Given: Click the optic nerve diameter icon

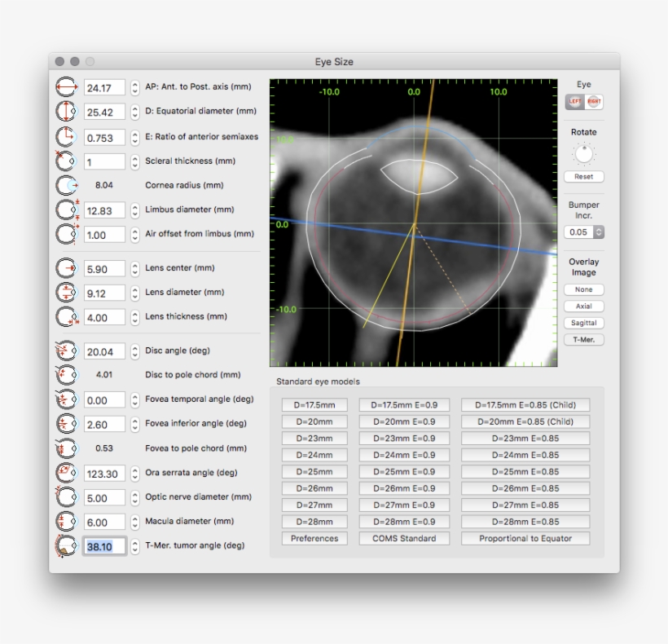Looking at the screenshot, I should [65, 497].
